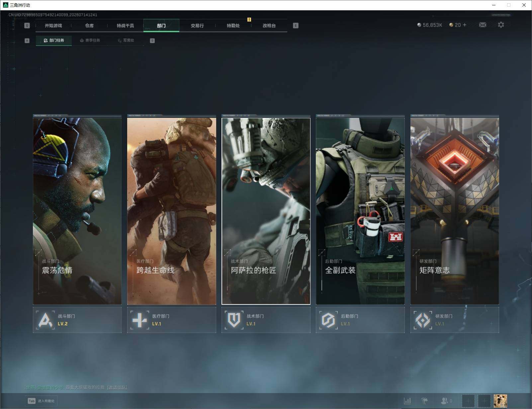Screen dimensions: 532x409
Task: Open the bar chart statistics icon
Action: 407,401
